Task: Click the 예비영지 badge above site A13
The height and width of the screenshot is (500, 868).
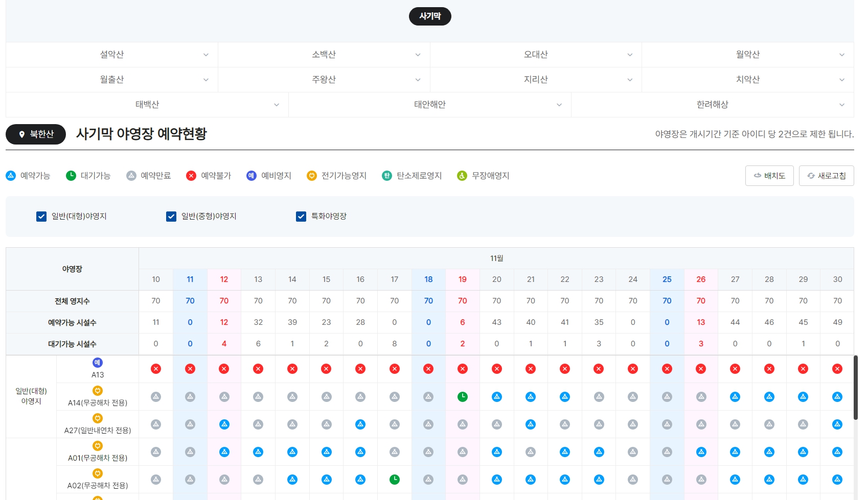Action: (97, 363)
